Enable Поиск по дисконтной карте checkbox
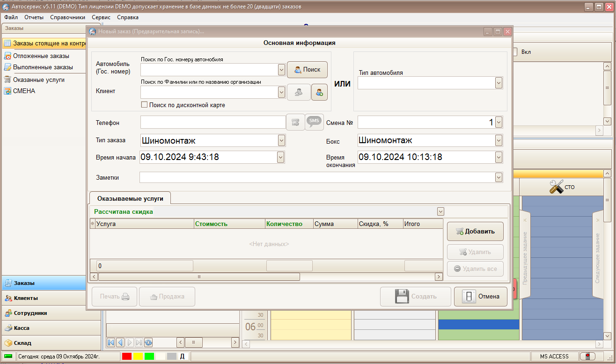The width and height of the screenshot is (616, 364). click(144, 105)
